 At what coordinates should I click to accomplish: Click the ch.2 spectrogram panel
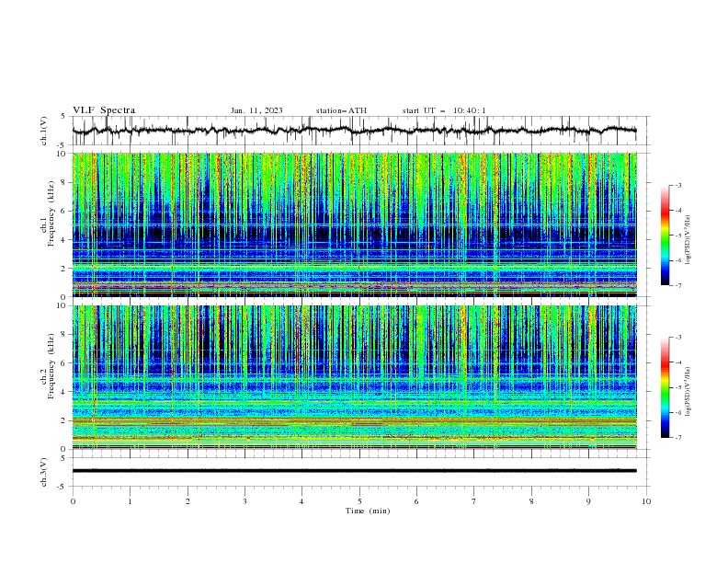[x=355, y=377]
